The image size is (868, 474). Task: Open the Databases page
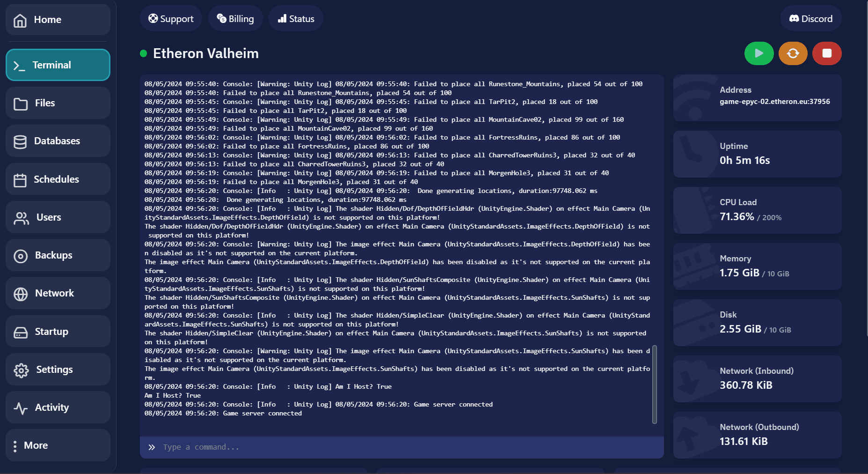tap(58, 141)
